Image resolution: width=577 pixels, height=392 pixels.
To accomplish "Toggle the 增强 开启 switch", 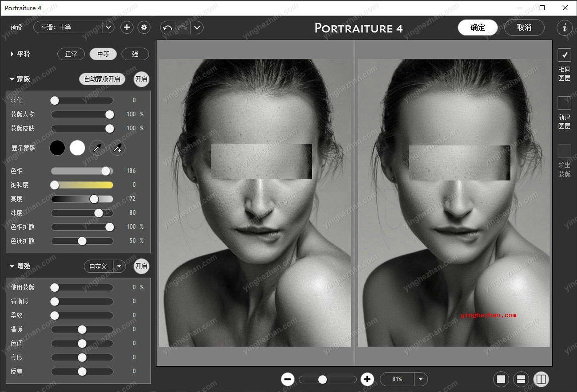I will click(x=142, y=266).
